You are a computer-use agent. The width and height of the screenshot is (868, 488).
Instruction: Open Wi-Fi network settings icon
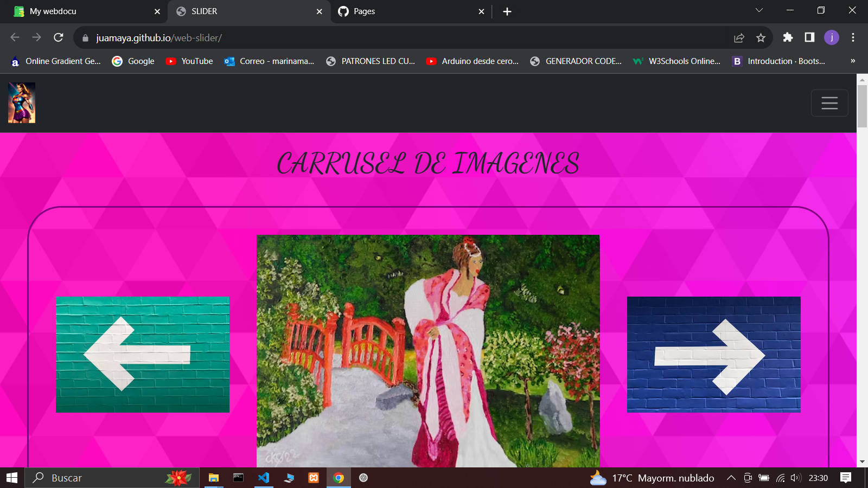(780, 478)
